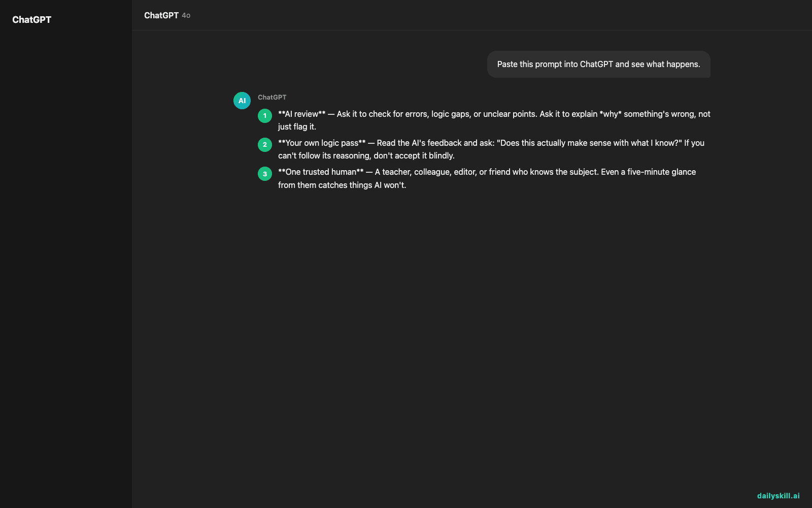
Task: Click the green number 3 badge
Action: click(x=265, y=174)
